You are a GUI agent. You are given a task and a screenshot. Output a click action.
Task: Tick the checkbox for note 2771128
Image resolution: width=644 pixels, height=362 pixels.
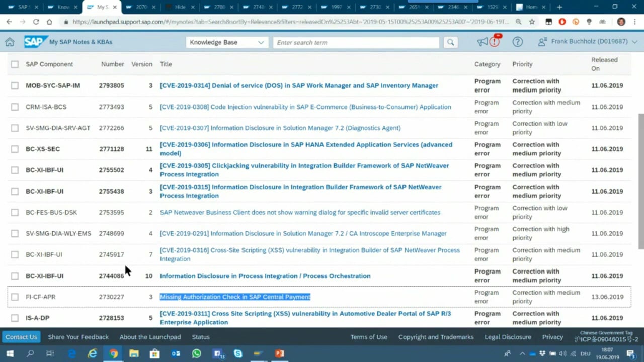[15, 149]
